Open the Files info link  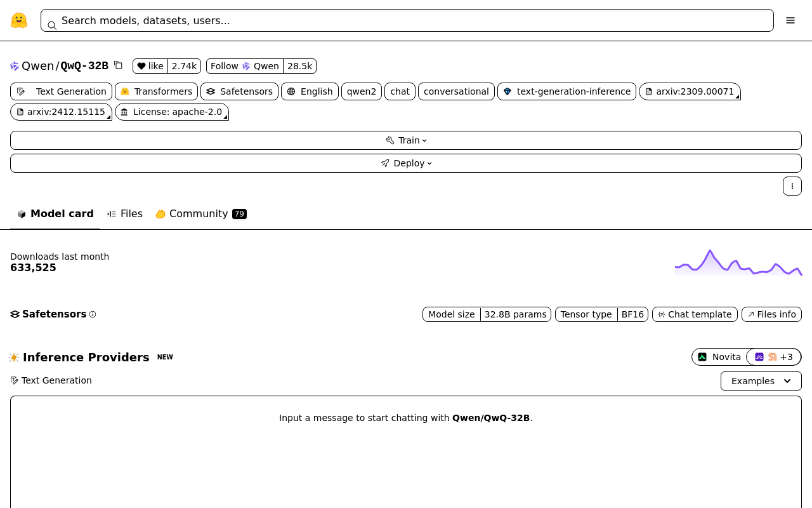pyautogui.click(x=771, y=314)
